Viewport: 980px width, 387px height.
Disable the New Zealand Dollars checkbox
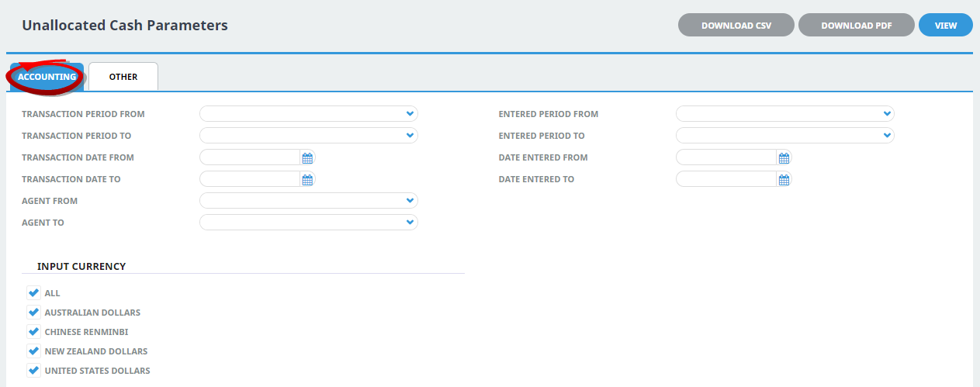(33, 351)
